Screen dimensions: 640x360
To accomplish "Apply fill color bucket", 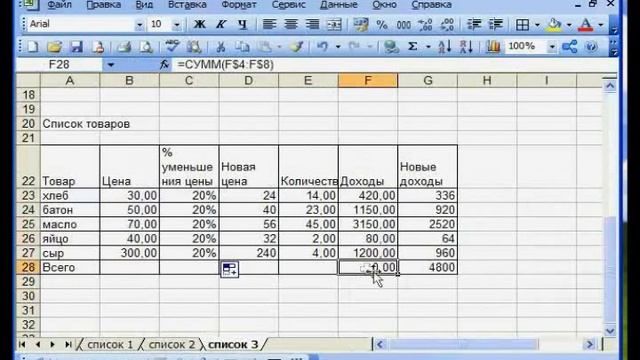I will pyautogui.click(x=554, y=24).
